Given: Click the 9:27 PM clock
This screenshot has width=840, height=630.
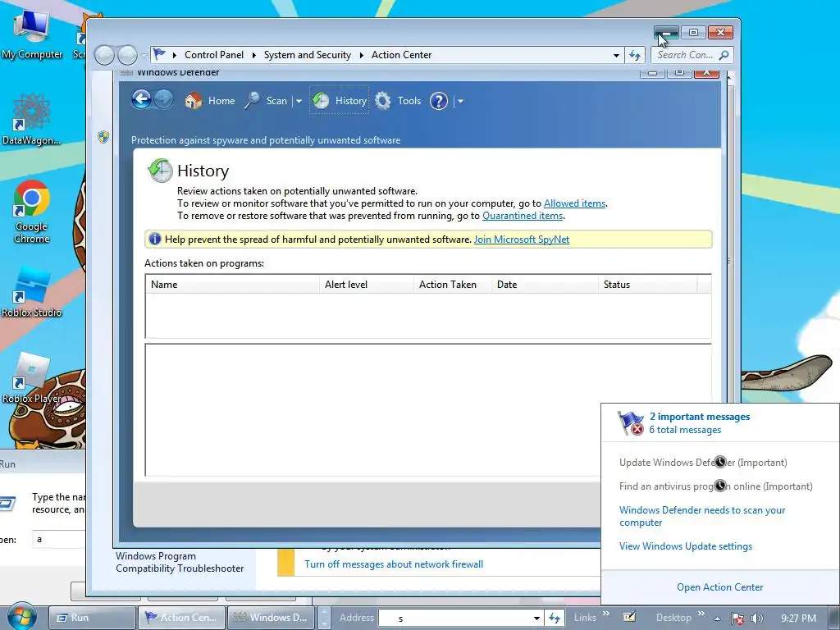Looking at the screenshot, I should pos(798,619).
